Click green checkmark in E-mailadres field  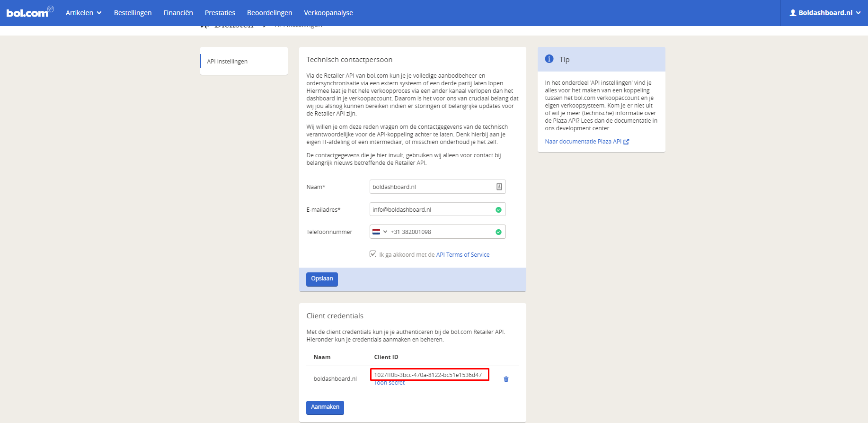click(498, 210)
